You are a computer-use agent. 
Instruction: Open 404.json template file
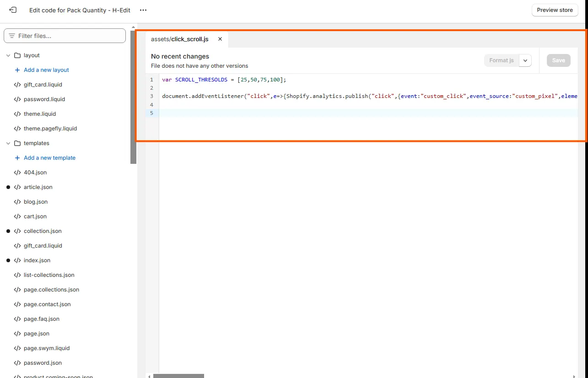(35, 173)
